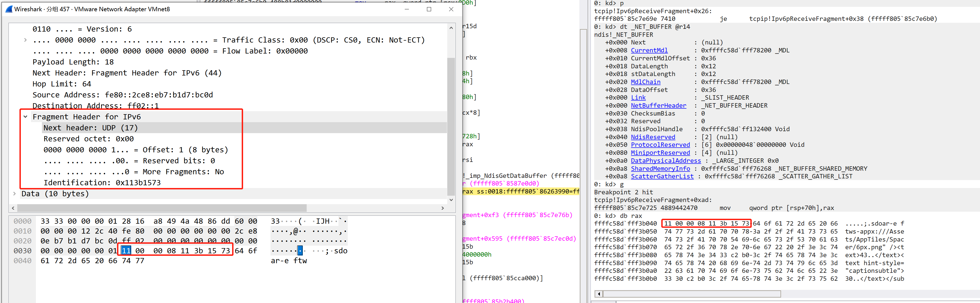Click WinDbg command window horizontal scrollbar thumb
980x303 pixels.
692,294
